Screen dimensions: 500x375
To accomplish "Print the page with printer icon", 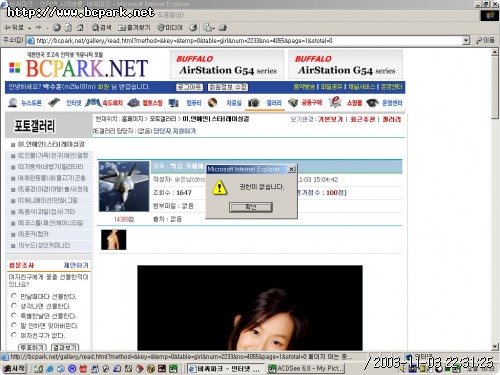I will click(x=223, y=28).
